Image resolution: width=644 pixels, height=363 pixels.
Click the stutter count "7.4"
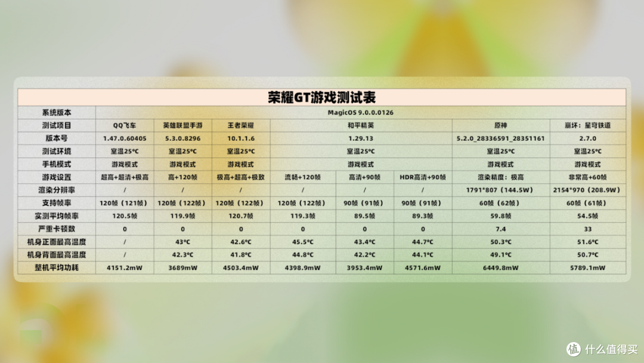click(501, 229)
